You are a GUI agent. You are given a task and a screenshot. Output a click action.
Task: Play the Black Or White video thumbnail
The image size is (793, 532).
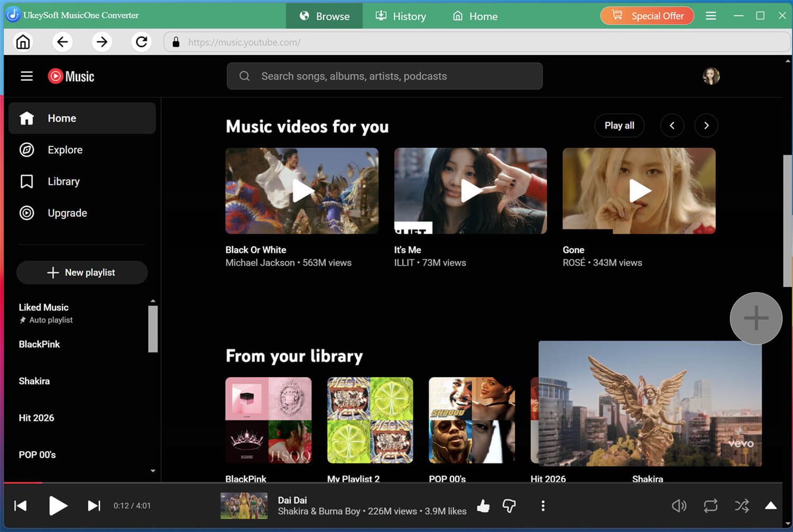[x=302, y=191]
